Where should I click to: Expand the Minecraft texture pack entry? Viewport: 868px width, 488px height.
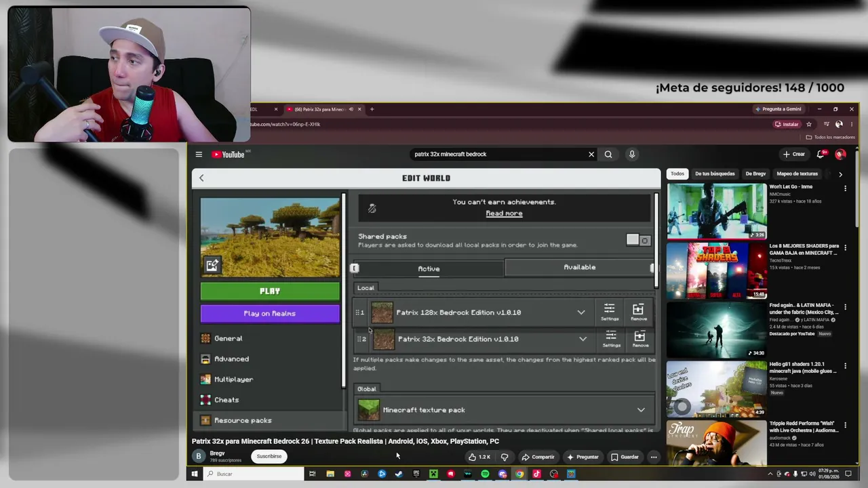click(641, 410)
